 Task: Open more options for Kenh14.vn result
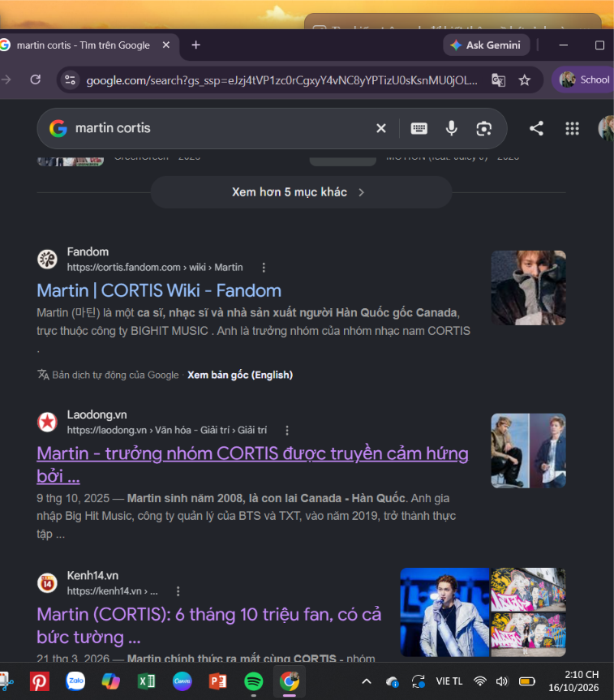pyautogui.click(x=178, y=591)
